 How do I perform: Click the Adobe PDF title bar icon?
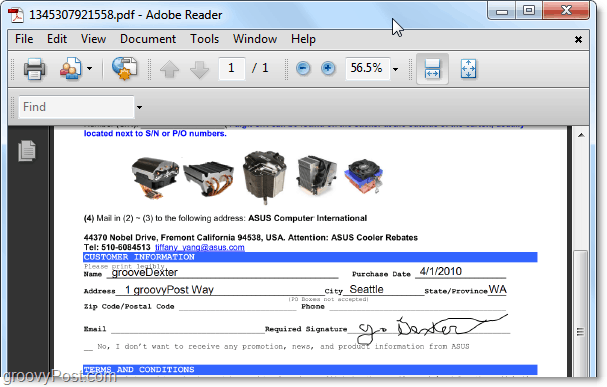pos(16,15)
